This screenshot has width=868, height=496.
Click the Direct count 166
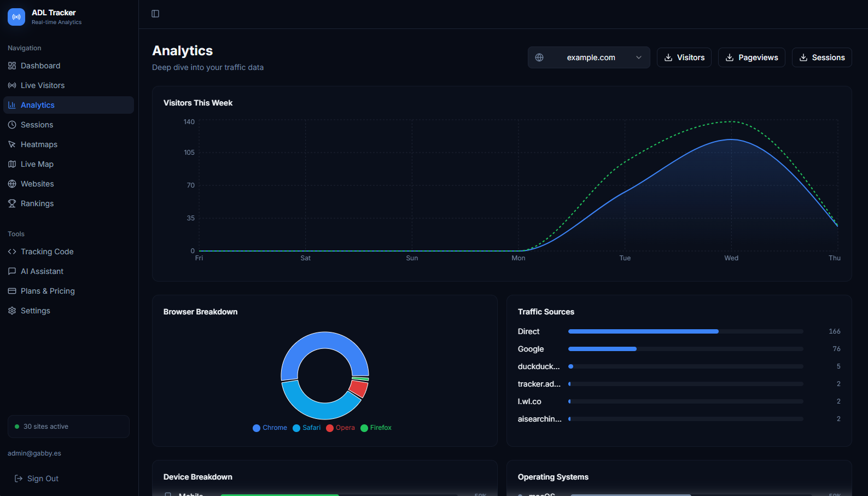835,331
